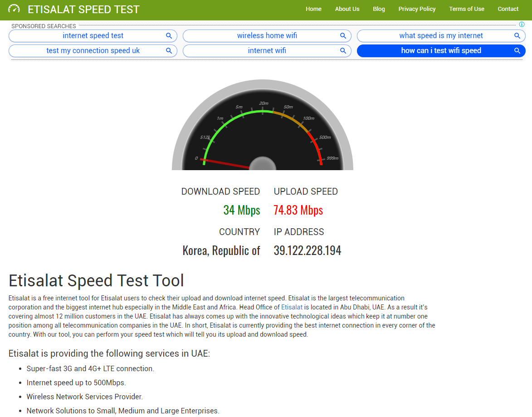532x417 pixels.
Task: Open the Privacy Policy page
Action: pos(417,9)
